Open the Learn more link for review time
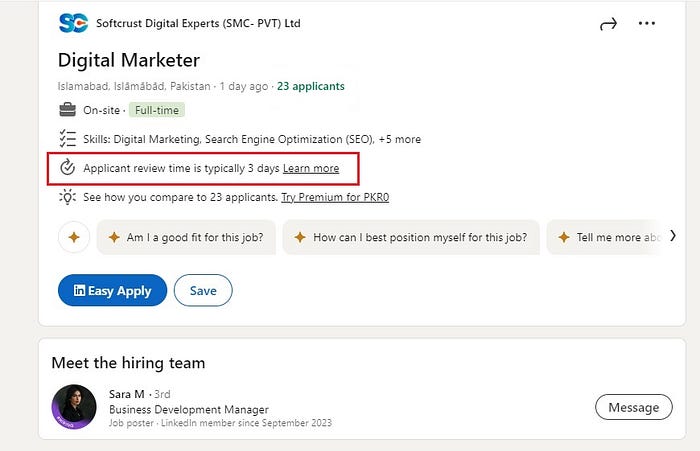Viewport: 700px width, 451px height. (x=311, y=168)
